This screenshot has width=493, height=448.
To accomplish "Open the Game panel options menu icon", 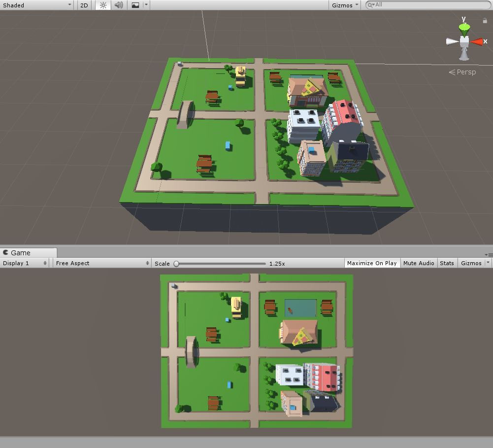I will (x=488, y=254).
